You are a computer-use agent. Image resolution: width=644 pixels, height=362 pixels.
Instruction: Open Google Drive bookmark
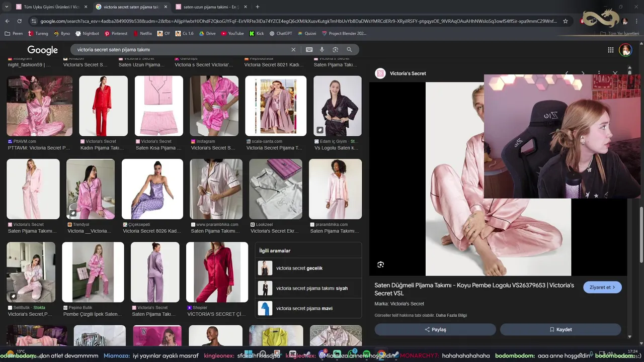pos(207,34)
